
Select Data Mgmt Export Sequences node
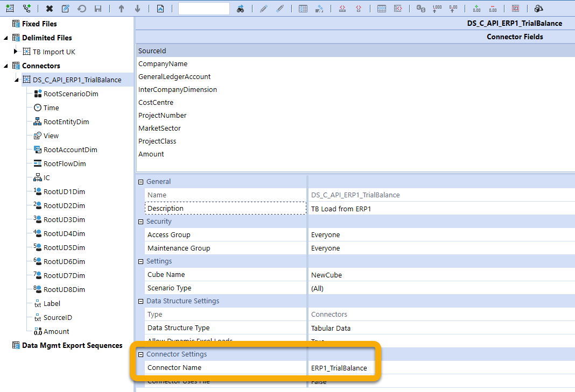(72, 345)
